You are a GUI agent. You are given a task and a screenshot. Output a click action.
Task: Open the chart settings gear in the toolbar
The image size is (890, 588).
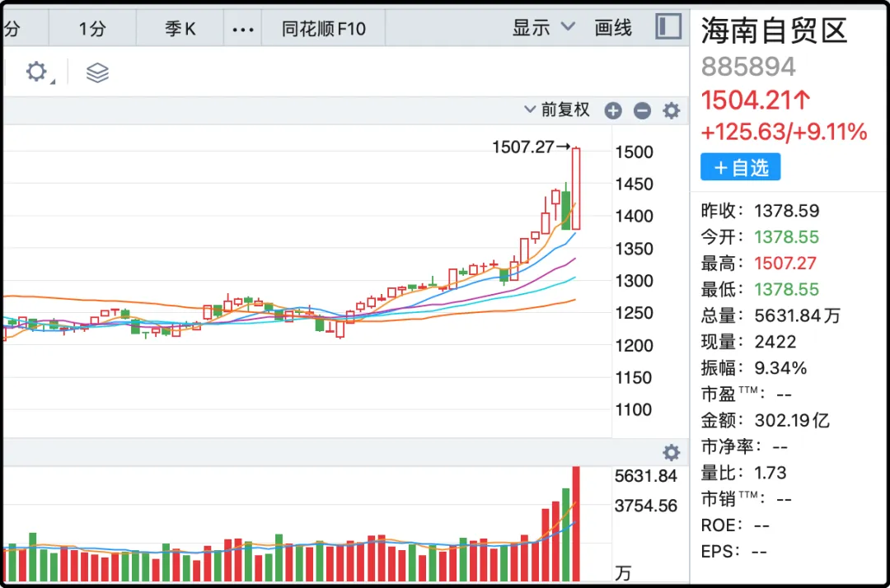(37, 72)
